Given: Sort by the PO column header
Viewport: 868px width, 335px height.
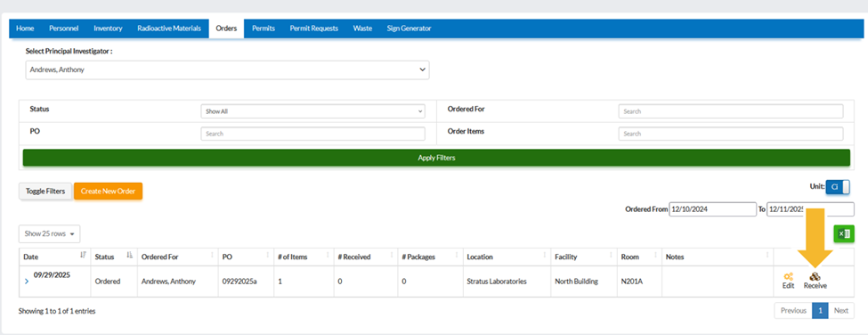Looking at the screenshot, I should click(x=246, y=257).
